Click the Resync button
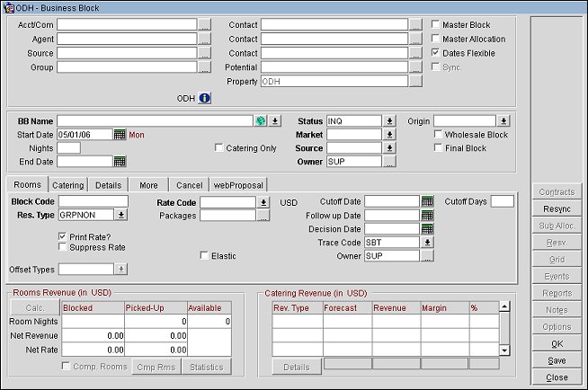Viewport: 588px width, 390px height. (556, 208)
